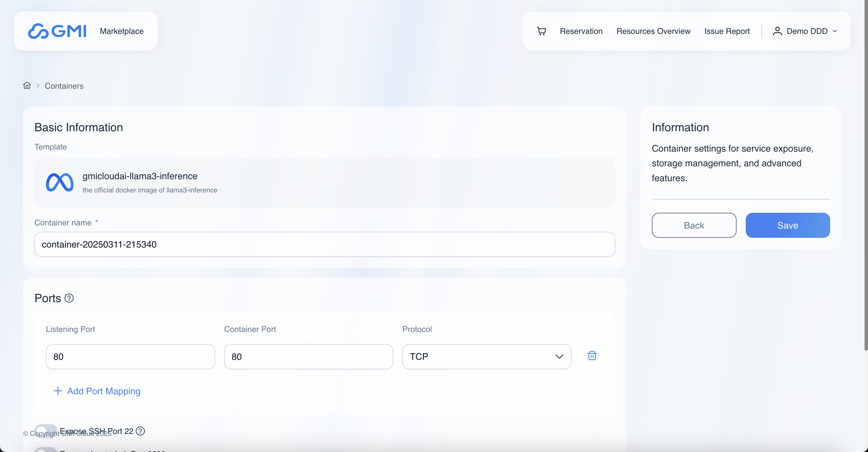Open the Marketplace menu item

pos(122,31)
